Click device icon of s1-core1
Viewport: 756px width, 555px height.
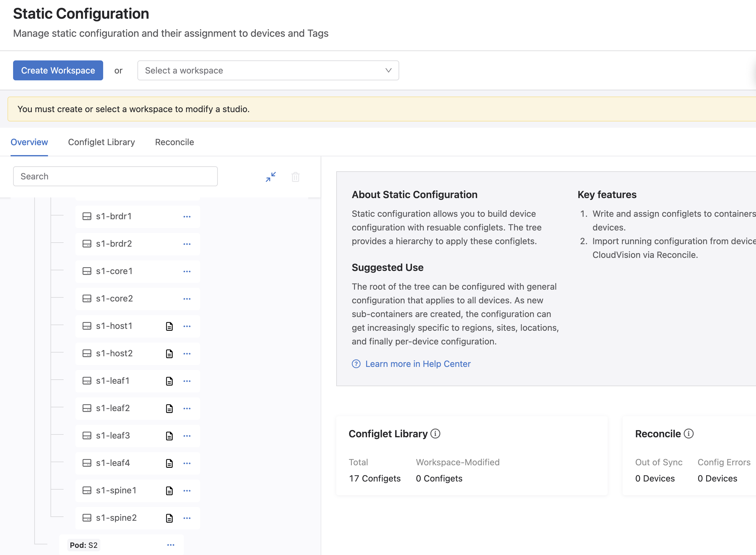tap(87, 271)
